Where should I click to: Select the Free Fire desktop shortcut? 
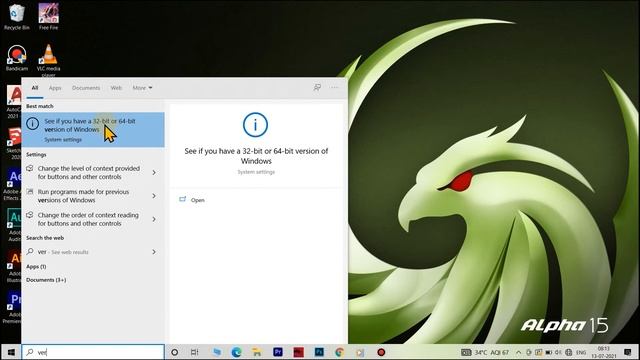pyautogui.click(x=49, y=16)
